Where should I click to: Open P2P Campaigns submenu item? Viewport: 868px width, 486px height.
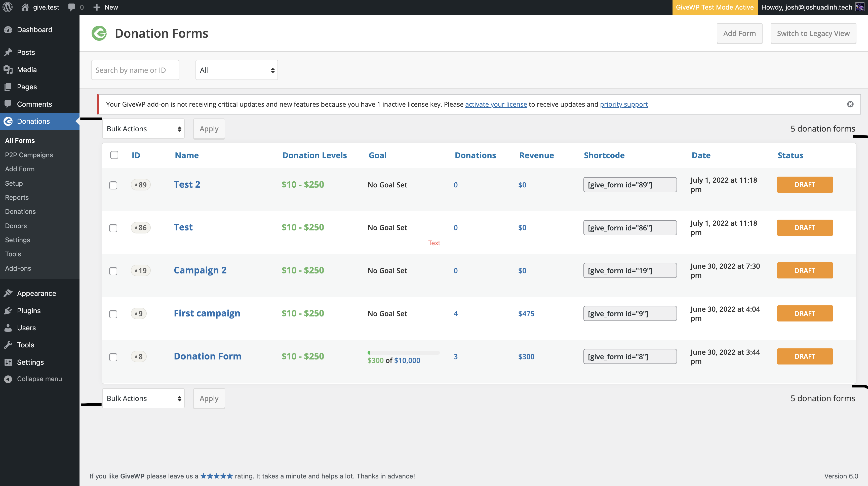point(29,155)
